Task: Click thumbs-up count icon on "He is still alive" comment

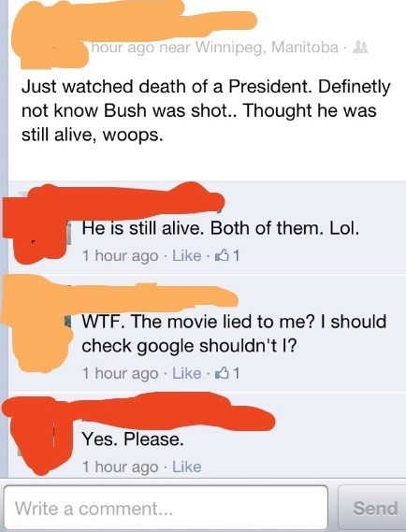Action: point(226,255)
